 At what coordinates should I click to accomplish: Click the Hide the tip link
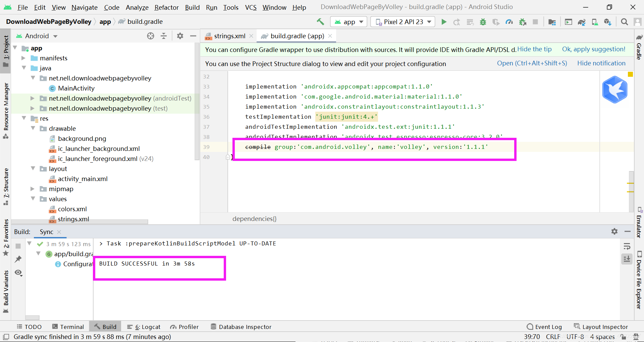click(534, 49)
